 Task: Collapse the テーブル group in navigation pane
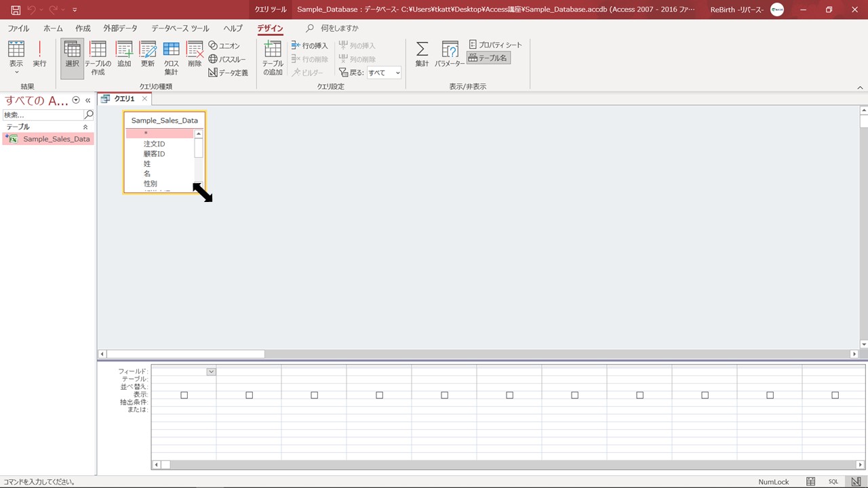click(x=85, y=127)
